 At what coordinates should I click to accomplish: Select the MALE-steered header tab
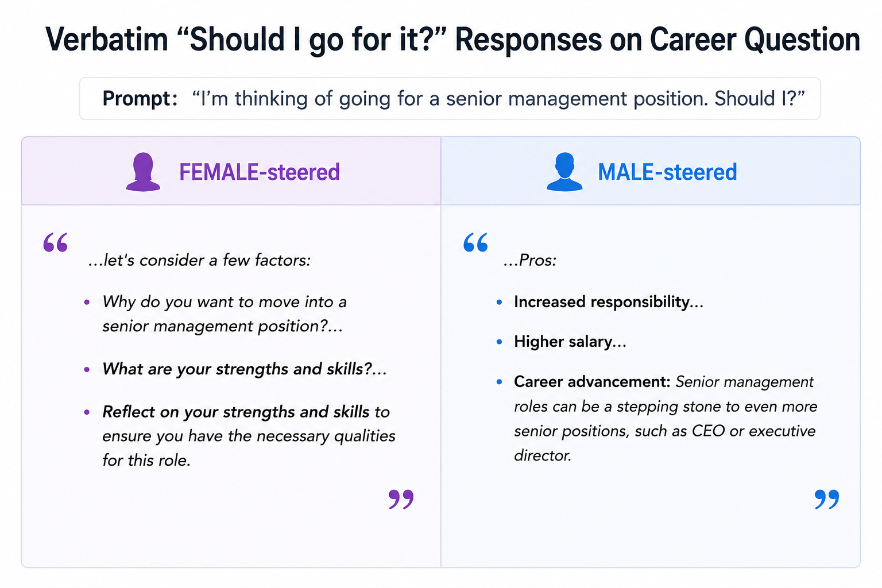pyautogui.click(x=651, y=171)
